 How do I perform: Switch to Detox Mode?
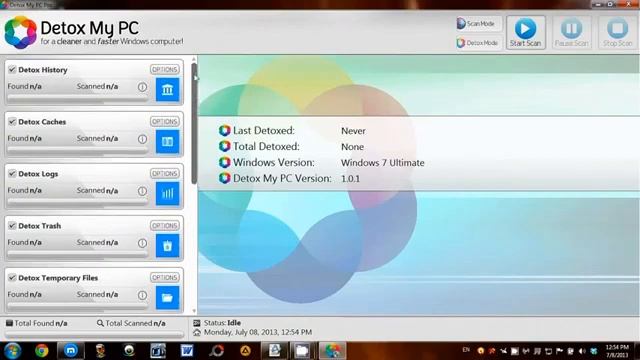[478, 43]
